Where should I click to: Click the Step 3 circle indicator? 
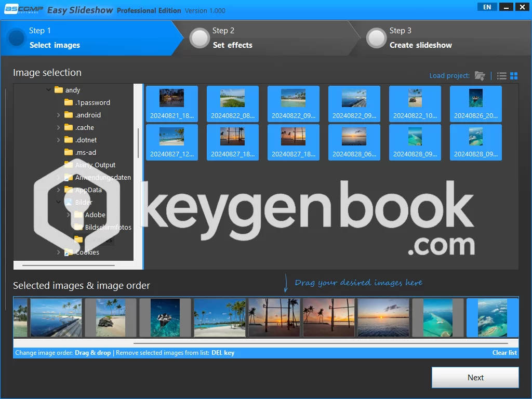tap(376, 38)
